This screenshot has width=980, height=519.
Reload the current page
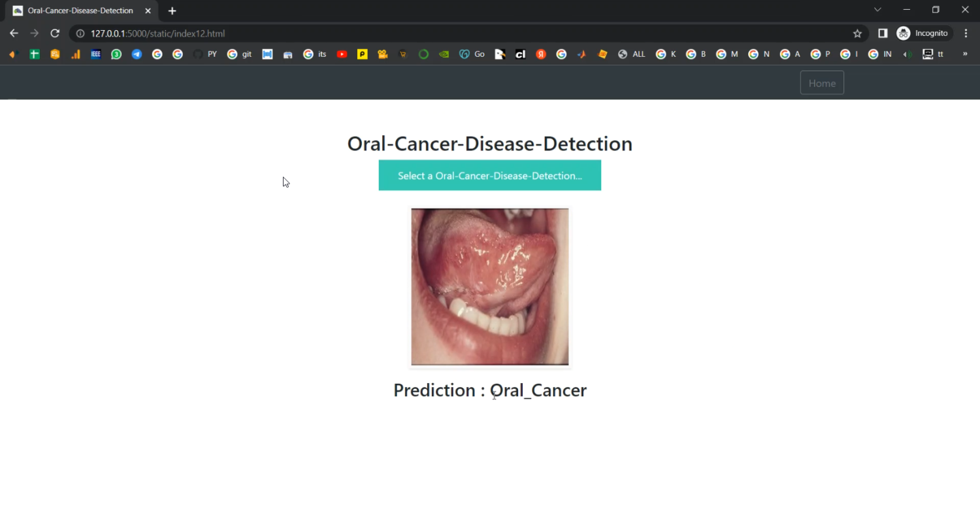tap(55, 33)
